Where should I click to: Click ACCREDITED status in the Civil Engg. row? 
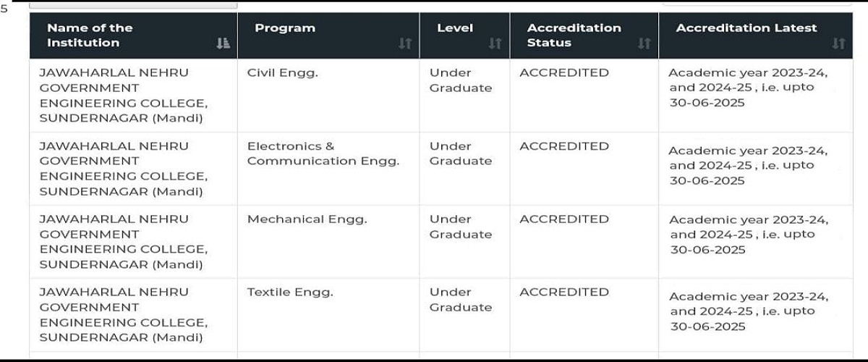click(564, 72)
